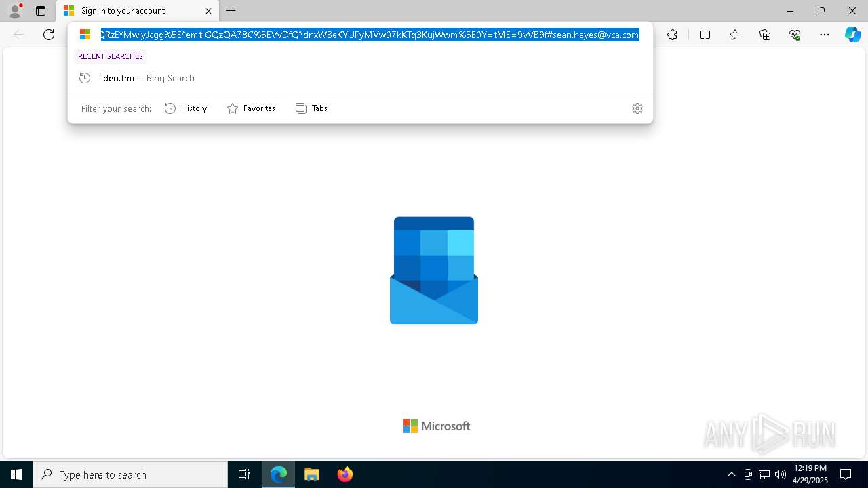
Task: Click the Microsoft site icon in address bar
Action: point(85,35)
